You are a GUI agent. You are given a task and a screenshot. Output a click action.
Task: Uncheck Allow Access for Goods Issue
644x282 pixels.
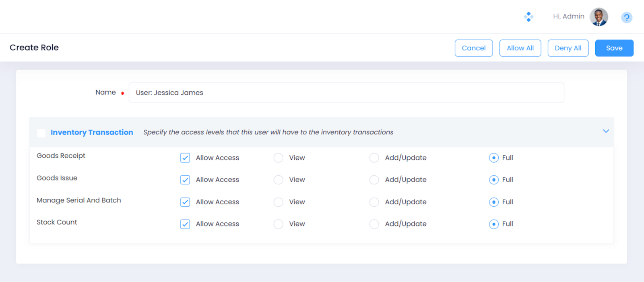[185, 180]
